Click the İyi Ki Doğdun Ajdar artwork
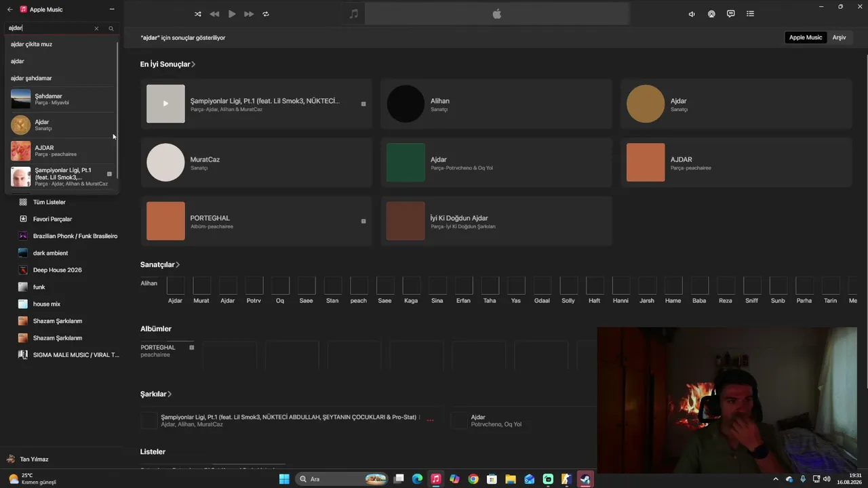Image resolution: width=868 pixels, height=488 pixels. click(406, 221)
